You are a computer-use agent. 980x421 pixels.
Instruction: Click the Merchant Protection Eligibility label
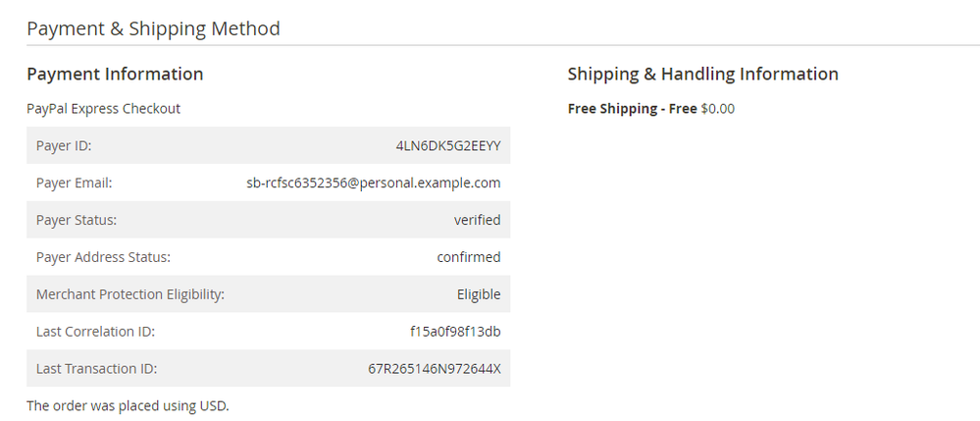click(x=130, y=294)
